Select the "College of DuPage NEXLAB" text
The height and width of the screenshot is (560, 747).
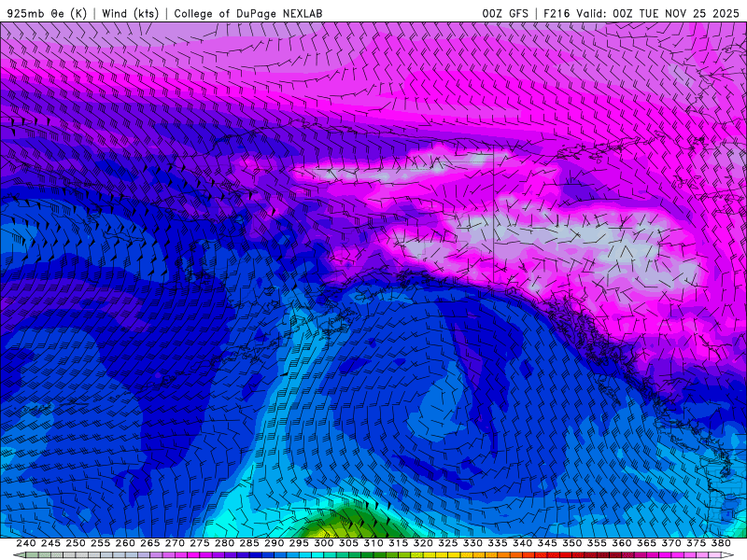click(x=247, y=13)
